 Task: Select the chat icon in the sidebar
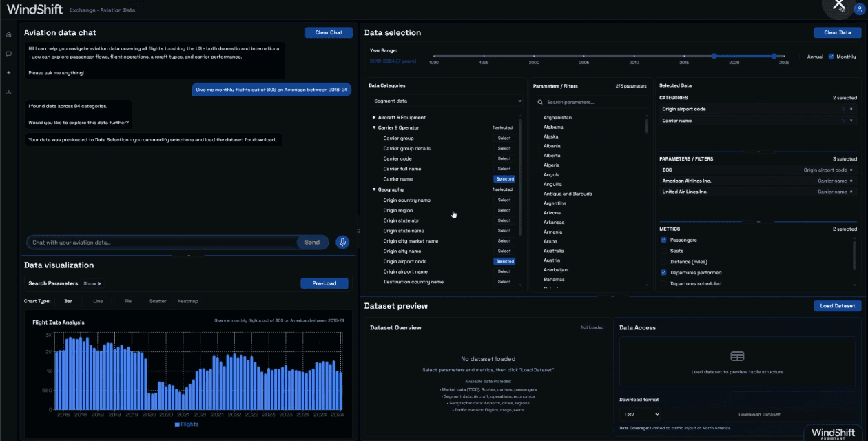coord(9,54)
